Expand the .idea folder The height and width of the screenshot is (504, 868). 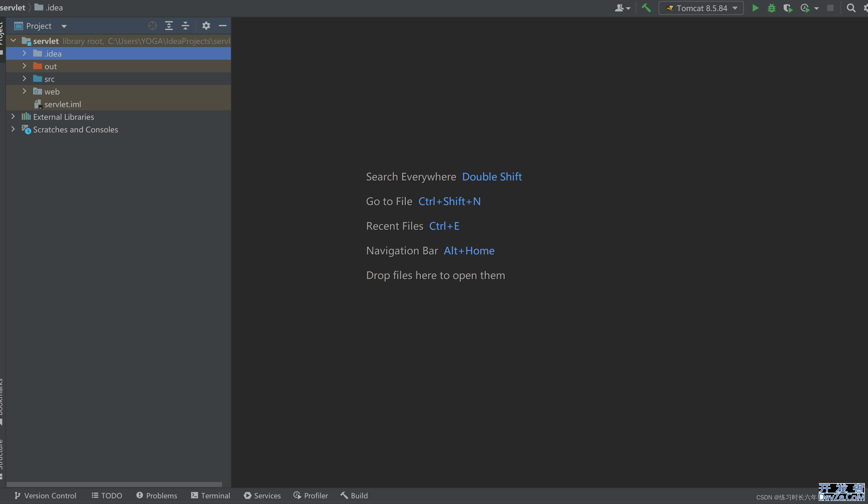(x=24, y=53)
